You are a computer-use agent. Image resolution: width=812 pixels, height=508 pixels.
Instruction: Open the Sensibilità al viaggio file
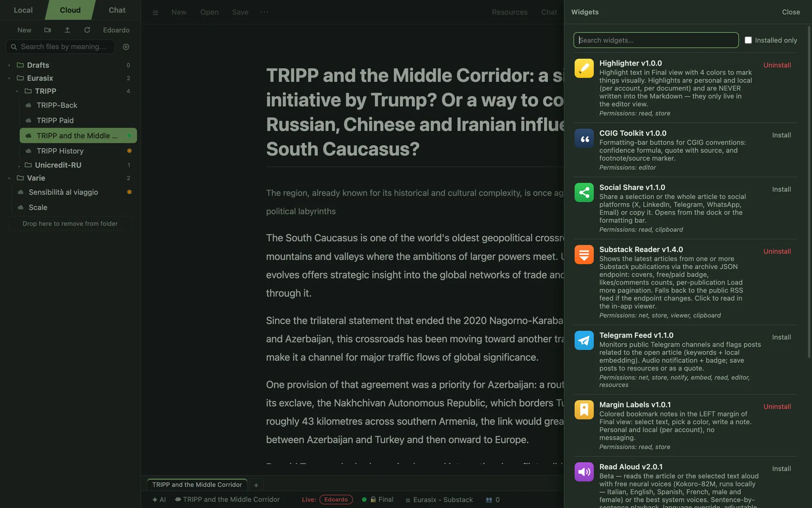tap(74, 192)
